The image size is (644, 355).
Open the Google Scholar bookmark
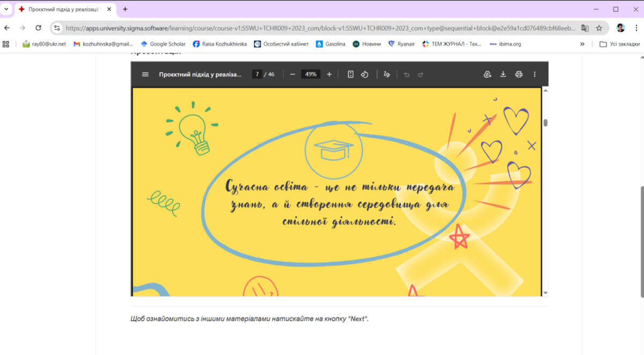pos(163,44)
